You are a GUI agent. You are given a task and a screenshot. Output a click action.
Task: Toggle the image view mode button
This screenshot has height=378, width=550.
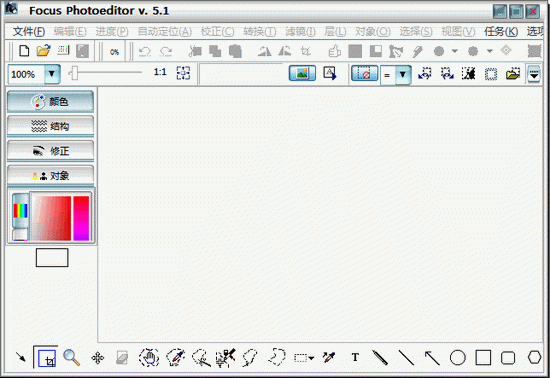pyautogui.click(x=302, y=73)
